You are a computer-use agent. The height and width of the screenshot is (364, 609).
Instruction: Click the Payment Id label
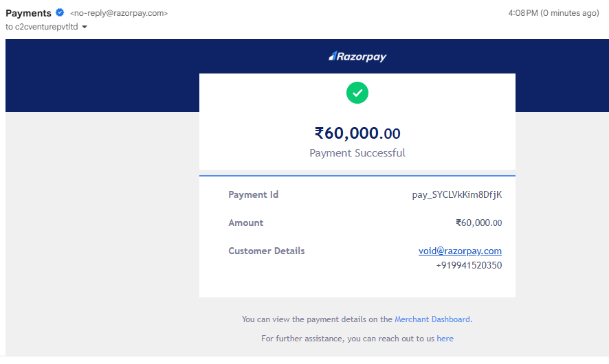(x=253, y=194)
